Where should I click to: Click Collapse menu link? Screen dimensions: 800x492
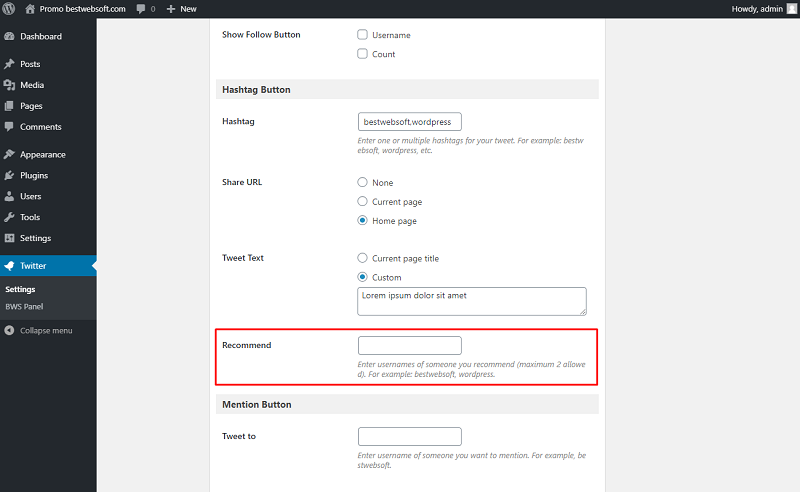click(46, 331)
